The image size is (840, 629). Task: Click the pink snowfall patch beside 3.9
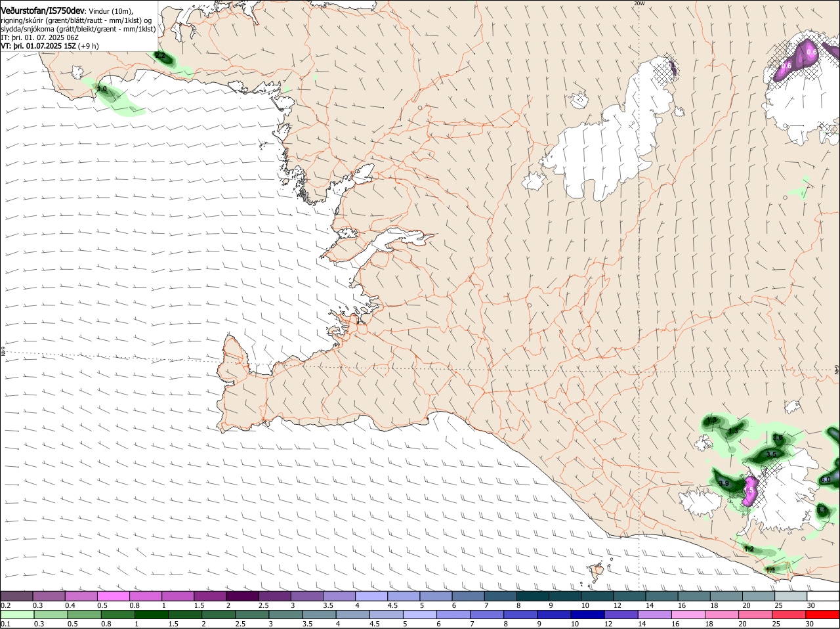click(749, 491)
